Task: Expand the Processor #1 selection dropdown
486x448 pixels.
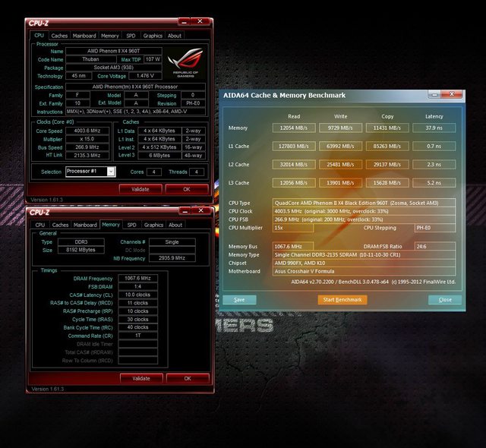Action: [x=111, y=172]
